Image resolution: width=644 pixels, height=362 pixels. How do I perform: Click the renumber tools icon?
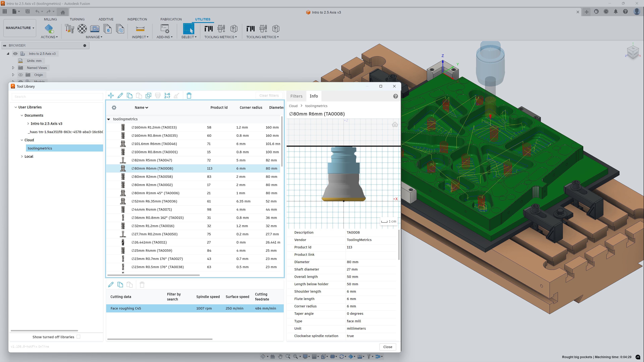(x=167, y=95)
